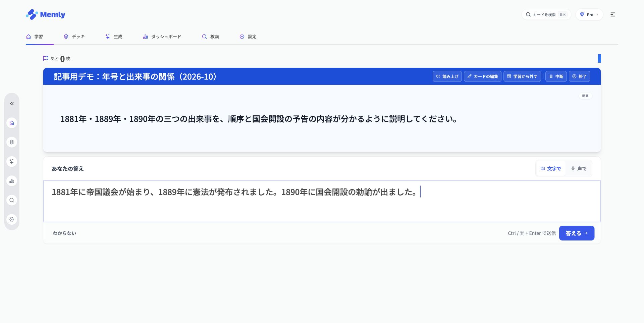Open the ダッシュボード tab
The height and width of the screenshot is (323, 644).
tap(162, 37)
